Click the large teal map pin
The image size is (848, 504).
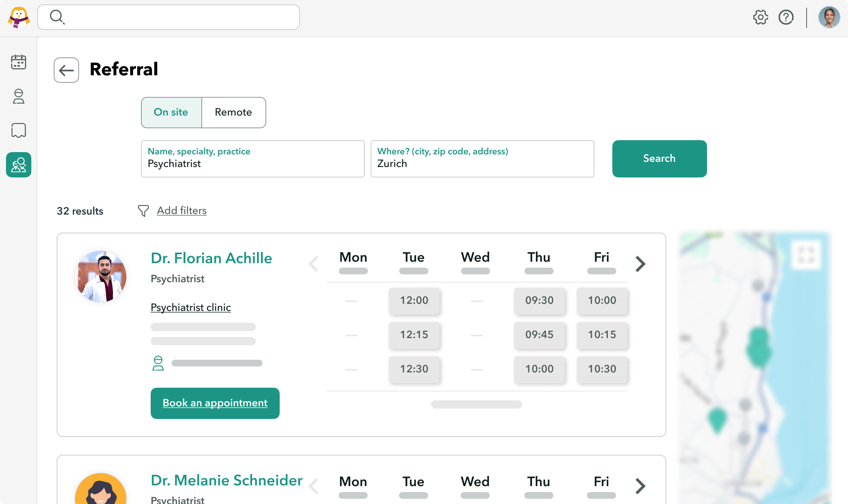coord(759,347)
